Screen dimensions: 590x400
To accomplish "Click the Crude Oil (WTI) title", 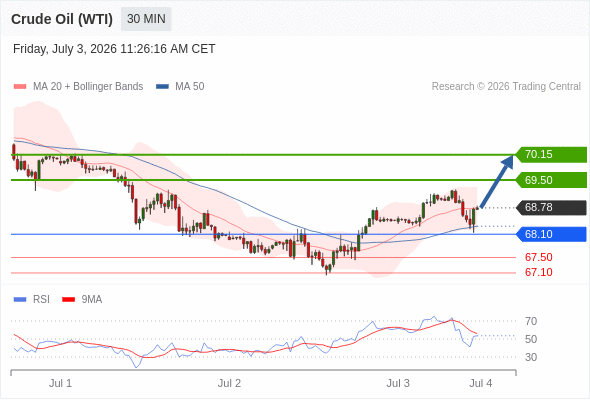I will (62, 19).
